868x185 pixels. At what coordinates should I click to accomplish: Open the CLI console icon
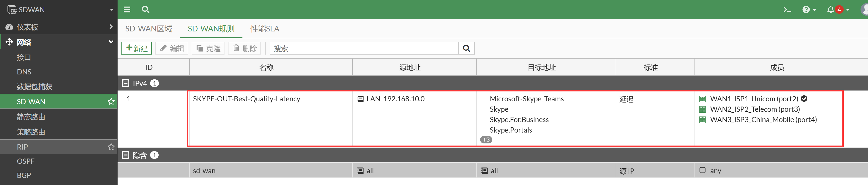tap(787, 9)
